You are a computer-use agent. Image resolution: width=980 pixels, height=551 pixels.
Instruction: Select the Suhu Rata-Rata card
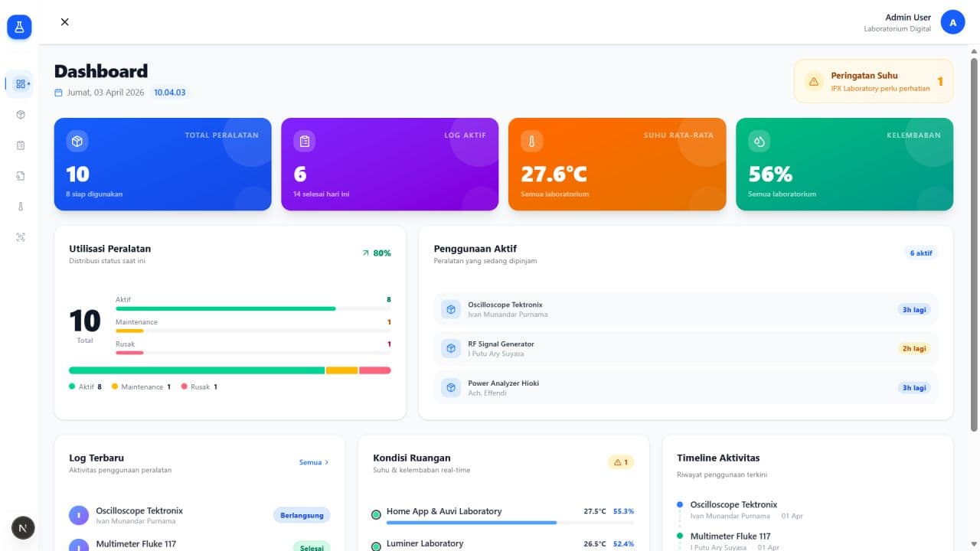click(617, 164)
